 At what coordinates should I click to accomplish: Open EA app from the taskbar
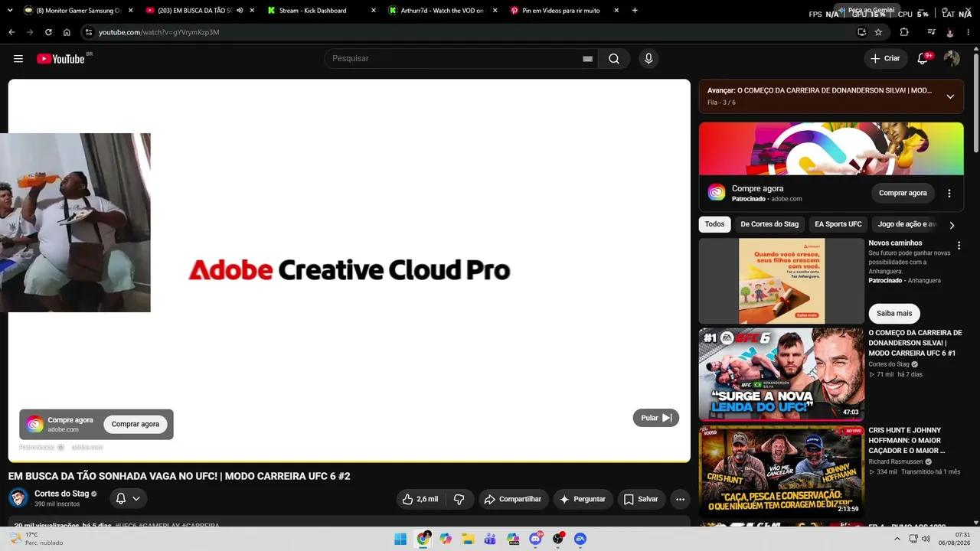[580, 539]
